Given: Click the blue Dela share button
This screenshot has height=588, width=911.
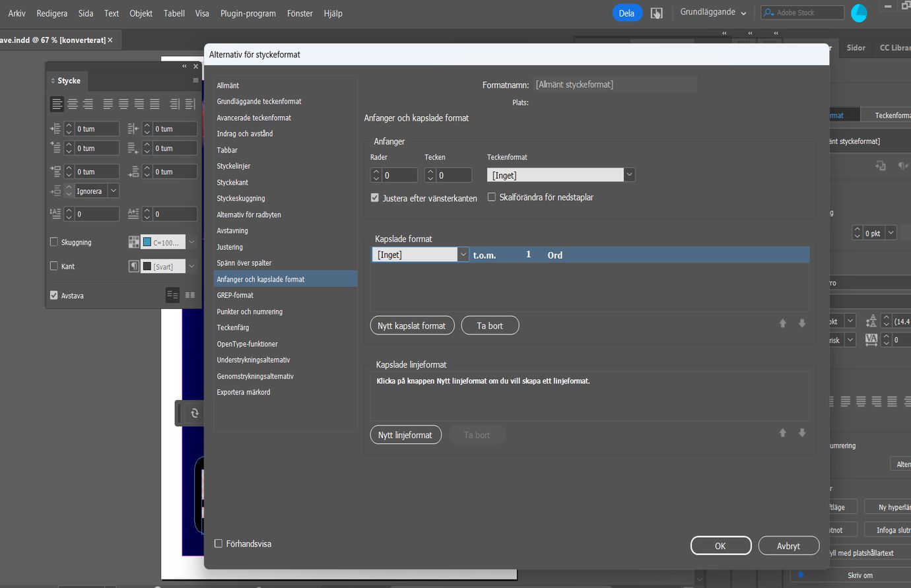Looking at the screenshot, I should [626, 13].
